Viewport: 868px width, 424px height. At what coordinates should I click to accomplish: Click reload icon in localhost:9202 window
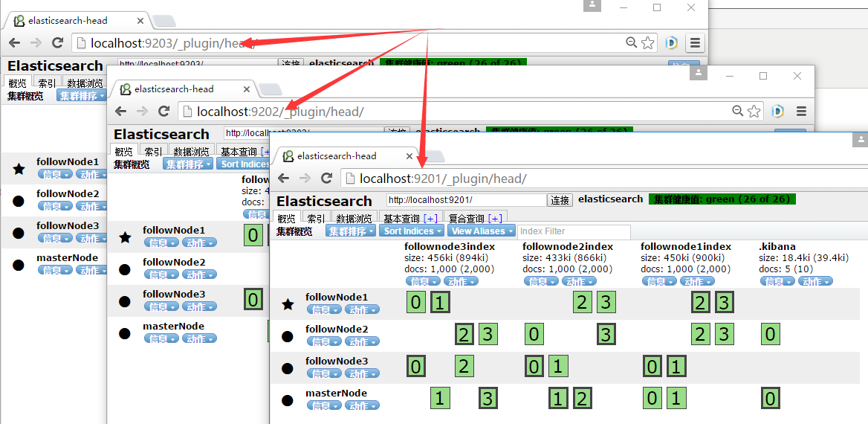point(163,112)
